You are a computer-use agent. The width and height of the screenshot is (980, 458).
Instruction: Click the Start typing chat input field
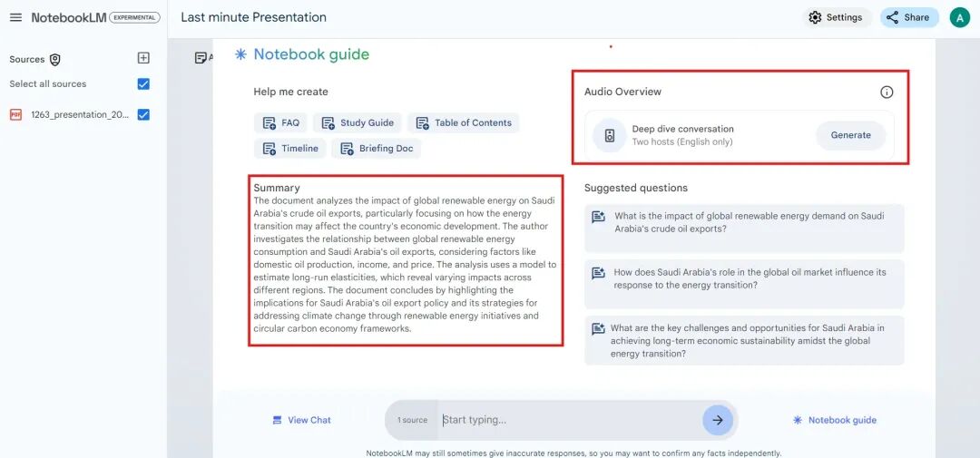[x=569, y=420]
